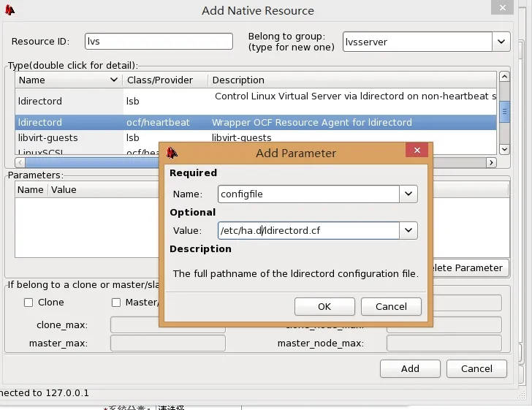The image size is (532, 410).
Task: Click the Parameters Name column header
Action: pos(30,189)
